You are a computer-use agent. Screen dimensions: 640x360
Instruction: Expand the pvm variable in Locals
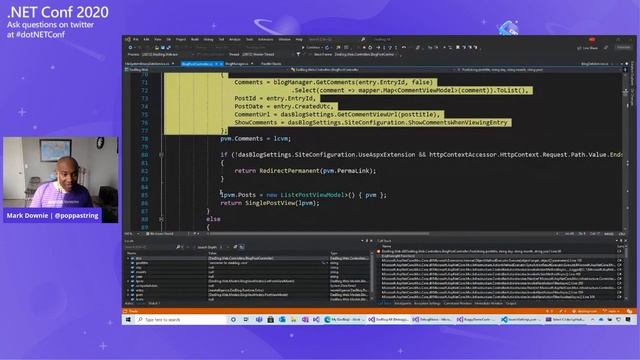pyautogui.click(x=128, y=295)
